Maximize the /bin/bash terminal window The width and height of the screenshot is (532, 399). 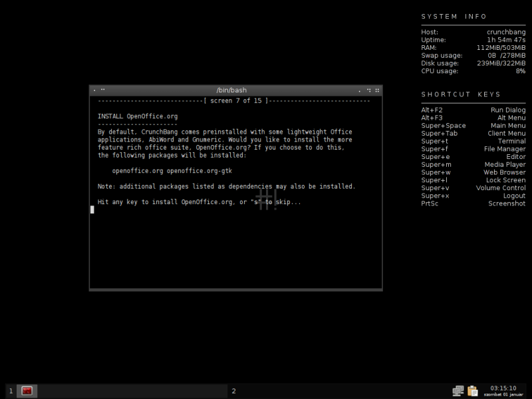click(x=369, y=90)
